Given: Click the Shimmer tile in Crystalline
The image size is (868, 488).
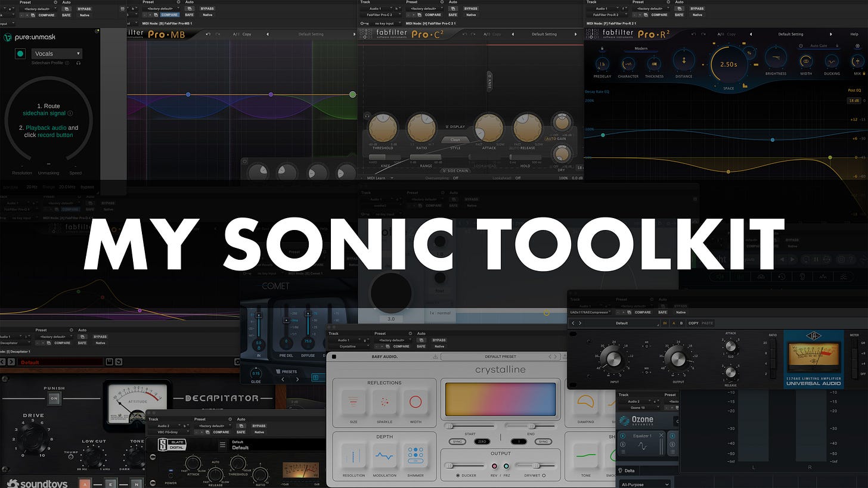Looking at the screenshot, I should point(416,455).
